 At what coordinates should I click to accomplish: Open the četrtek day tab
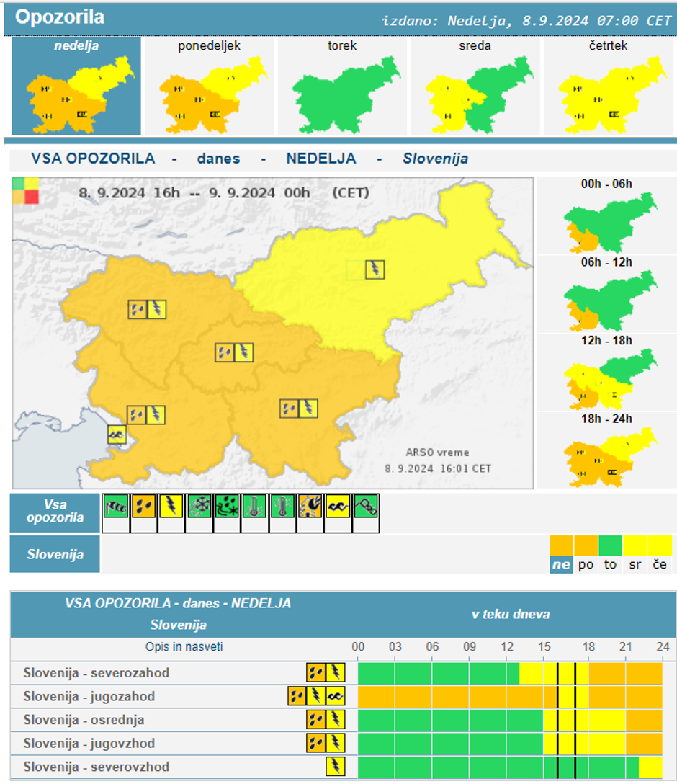[608, 86]
